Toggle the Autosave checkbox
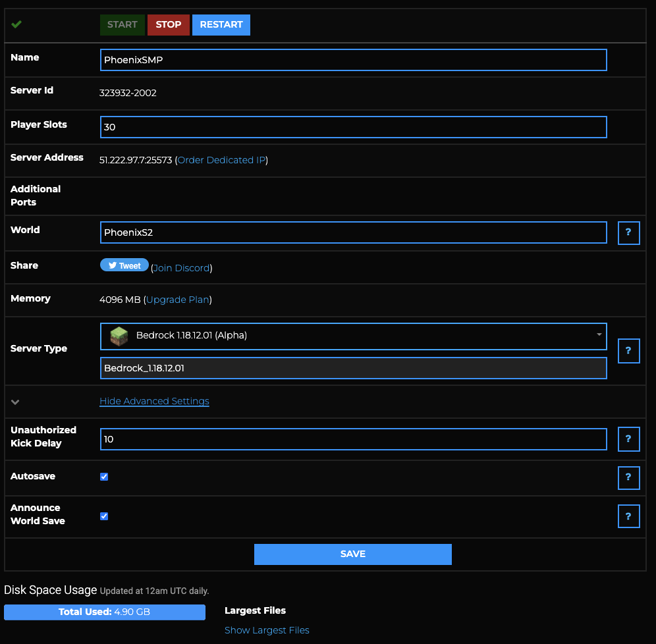656x644 pixels. [x=104, y=477]
